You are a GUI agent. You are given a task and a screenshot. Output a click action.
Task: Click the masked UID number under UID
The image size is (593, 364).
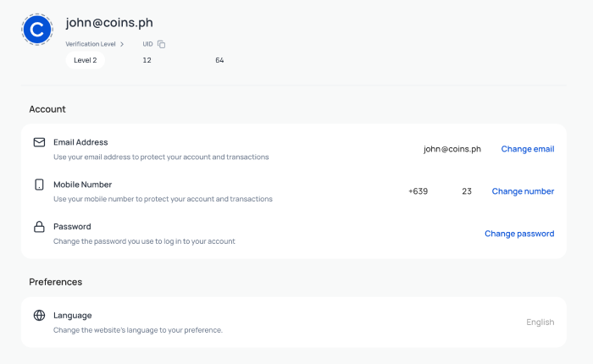coord(182,60)
